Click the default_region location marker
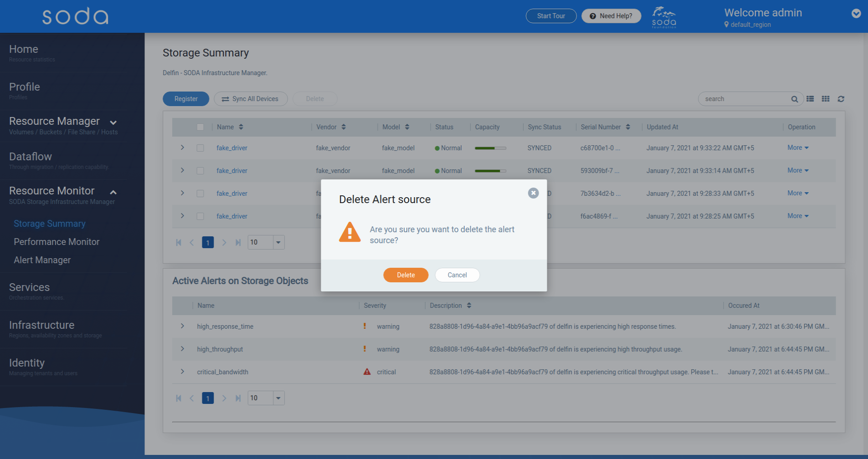 pyautogui.click(x=726, y=25)
